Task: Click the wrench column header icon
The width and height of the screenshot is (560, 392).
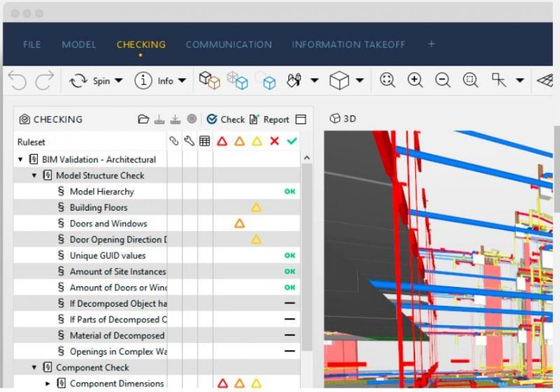Action: [x=189, y=141]
